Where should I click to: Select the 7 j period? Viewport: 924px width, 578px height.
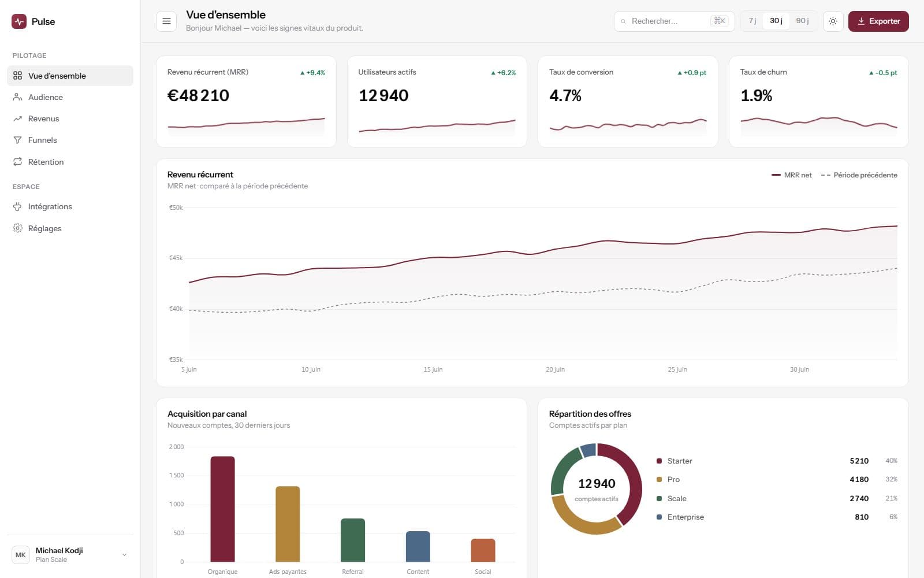click(x=752, y=21)
